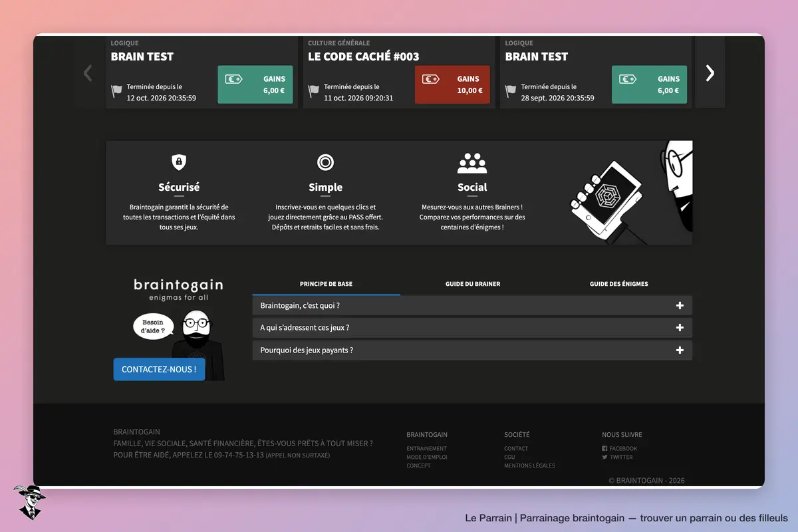Click the NOUS SUIVRE footer heading
The image size is (798, 532).
click(x=622, y=435)
